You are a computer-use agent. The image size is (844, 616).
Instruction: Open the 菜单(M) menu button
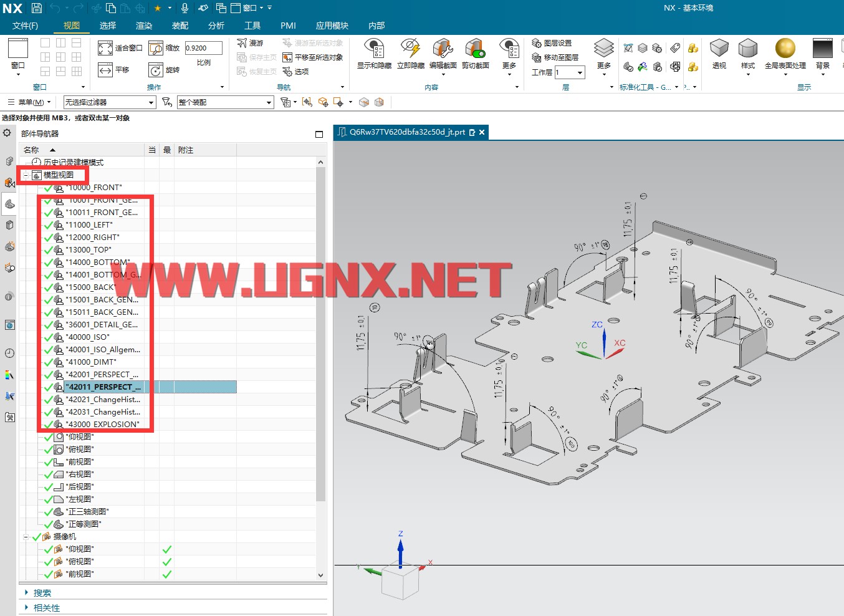[29, 102]
